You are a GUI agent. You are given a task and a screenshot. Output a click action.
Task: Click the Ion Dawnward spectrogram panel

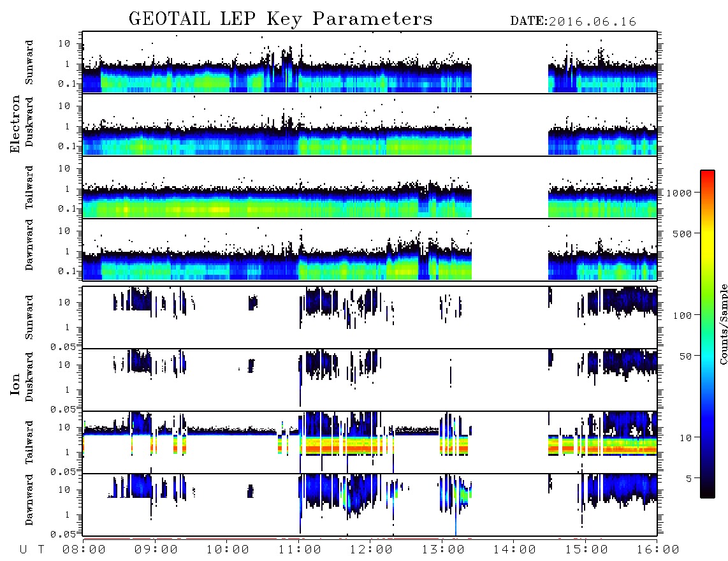pyautogui.click(x=370, y=505)
